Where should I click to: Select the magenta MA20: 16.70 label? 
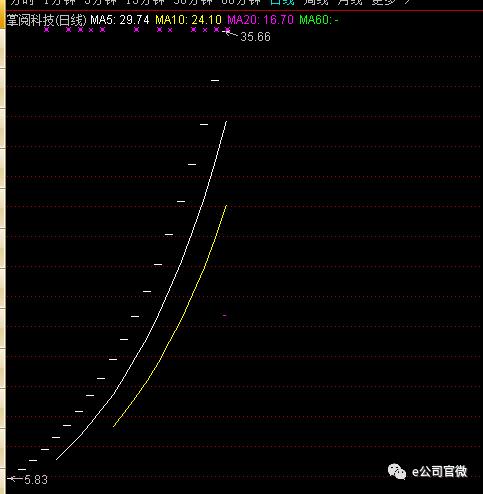coord(260,20)
